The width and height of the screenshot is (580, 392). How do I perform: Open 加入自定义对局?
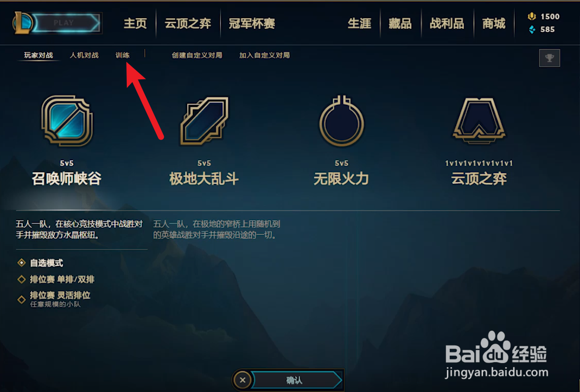pos(265,55)
